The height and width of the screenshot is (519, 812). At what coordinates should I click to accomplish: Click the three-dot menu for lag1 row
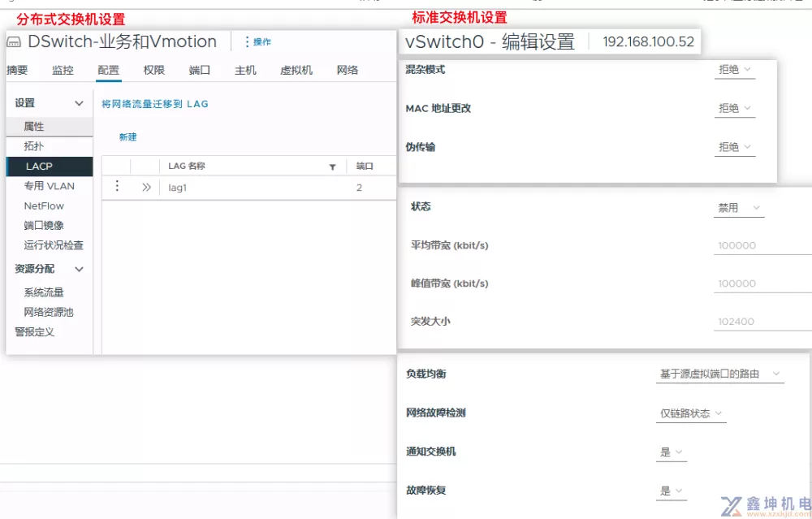click(x=117, y=185)
